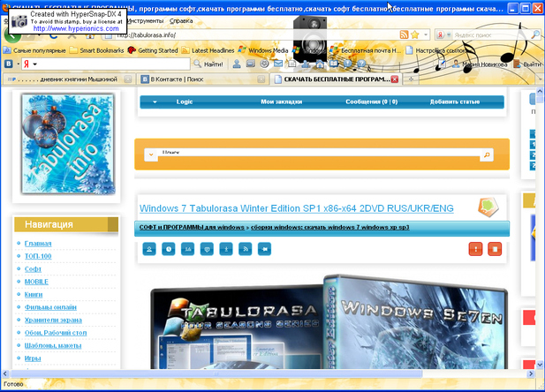This screenshot has height=392, width=545.
Task: Go to 'Главная' in the navigation
Action: coord(38,244)
